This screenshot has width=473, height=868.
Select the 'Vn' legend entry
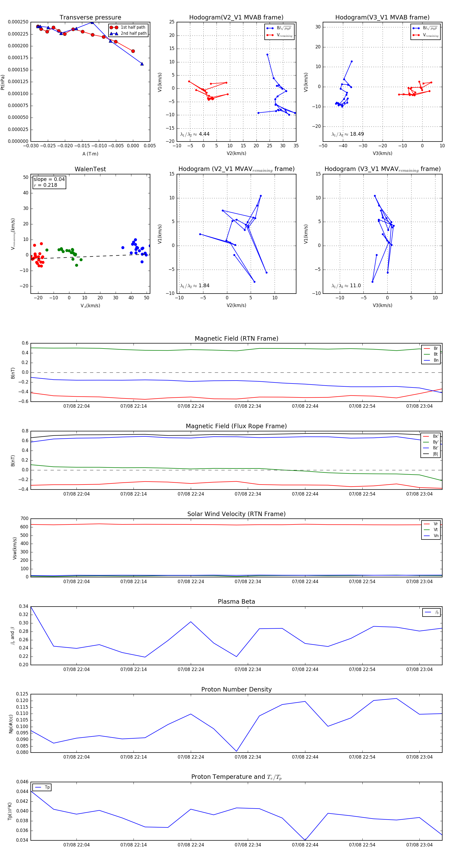(431, 536)
